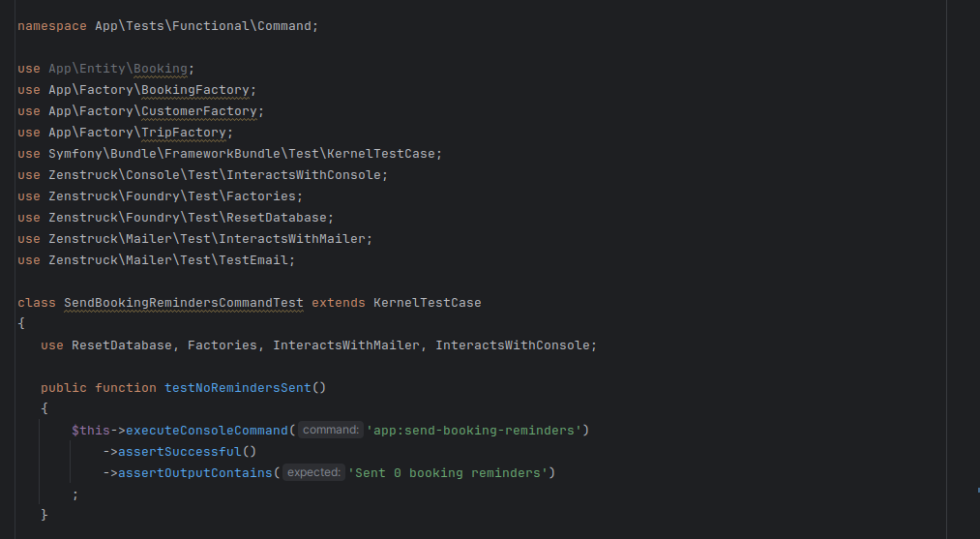Click the TestEmail import at line end
Screen dimensions: 980x539
(252, 260)
